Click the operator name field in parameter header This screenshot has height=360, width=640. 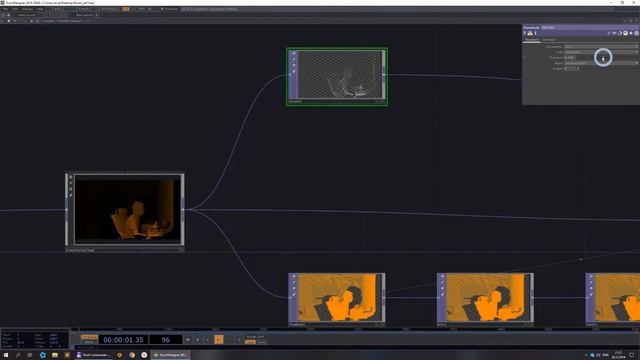[547, 27]
